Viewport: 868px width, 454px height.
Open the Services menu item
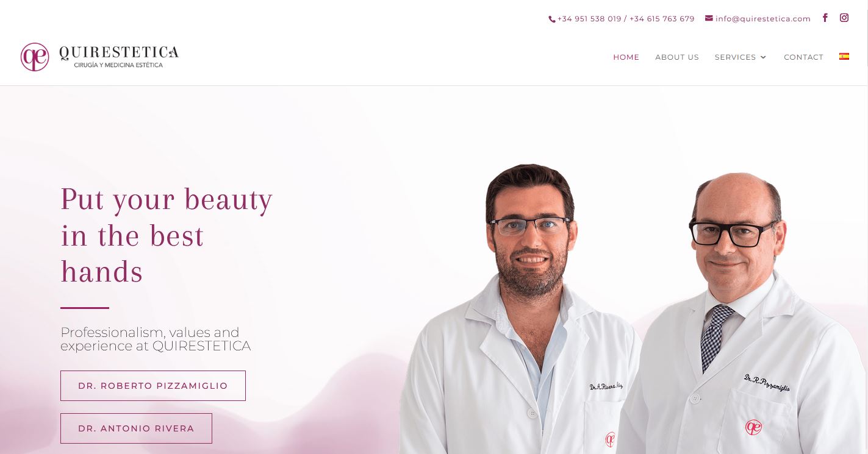(x=735, y=57)
